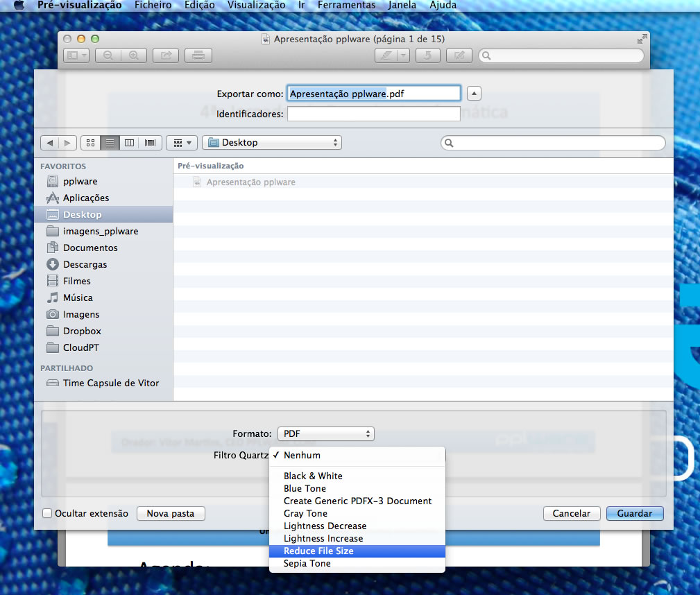This screenshot has height=595, width=700.
Task: Open the Ferramentas menu
Action: [346, 5]
